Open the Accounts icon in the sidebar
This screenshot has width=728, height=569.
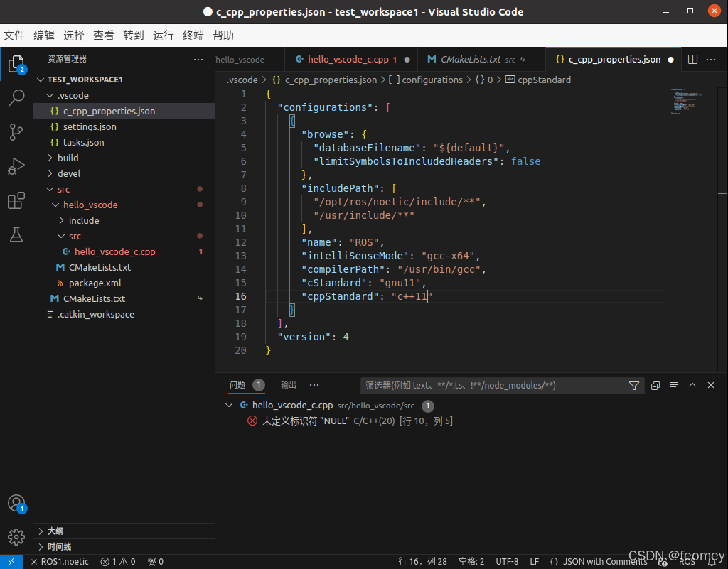16,504
